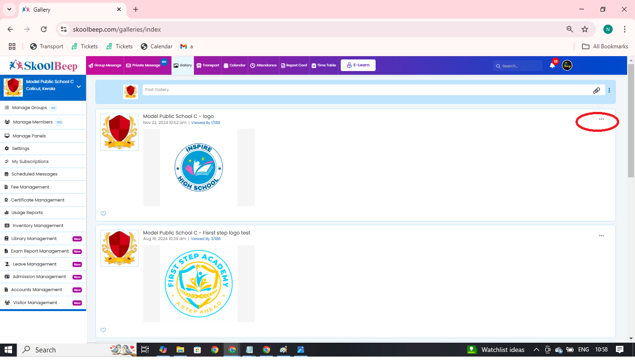Open the Time Table tab
Viewport: 635px width, 364px height.
pos(324,65)
